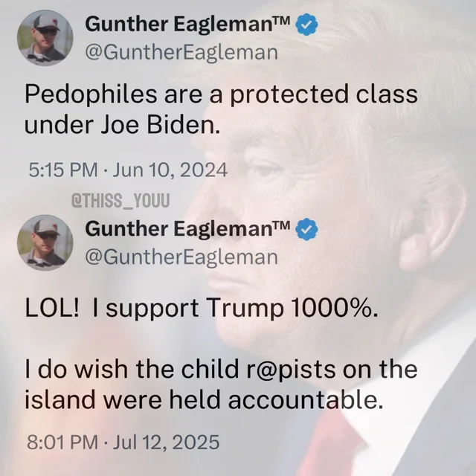Click the word 'r@pists' in the bottom tweet
This screenshot has height=476, width=476.
pyautogui.click(x=292, y=370)
